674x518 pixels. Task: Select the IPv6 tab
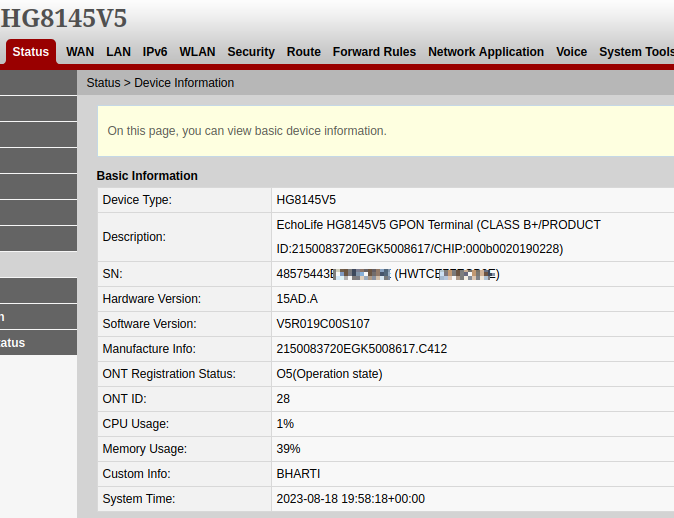155,52
